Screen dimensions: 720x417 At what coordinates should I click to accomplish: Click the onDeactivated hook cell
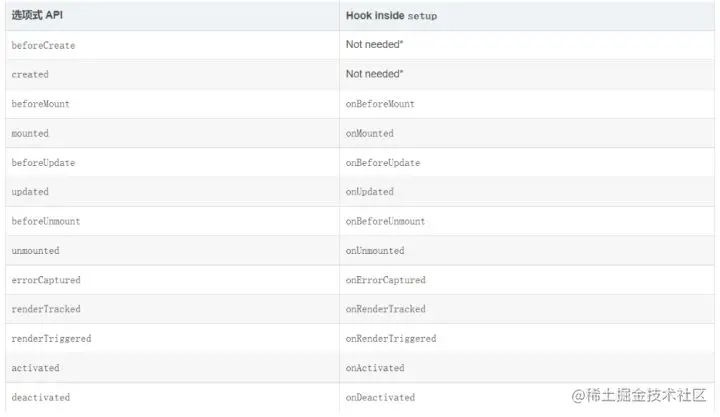527,397
